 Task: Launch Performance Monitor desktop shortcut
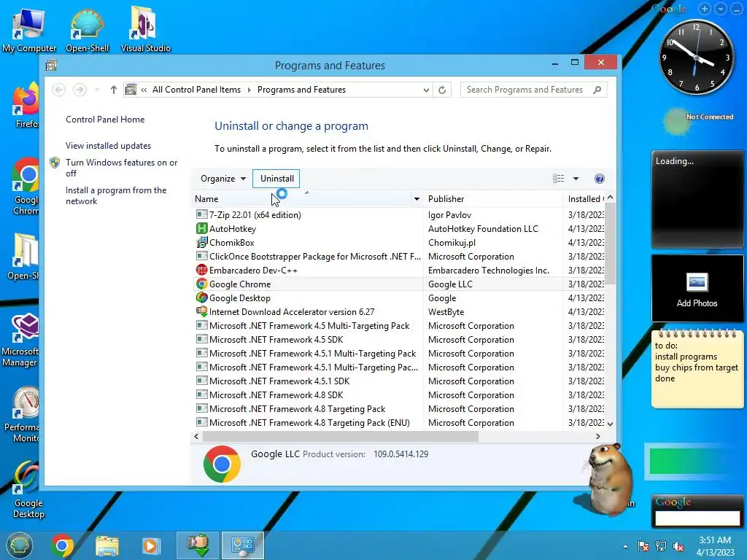(24, 414)
